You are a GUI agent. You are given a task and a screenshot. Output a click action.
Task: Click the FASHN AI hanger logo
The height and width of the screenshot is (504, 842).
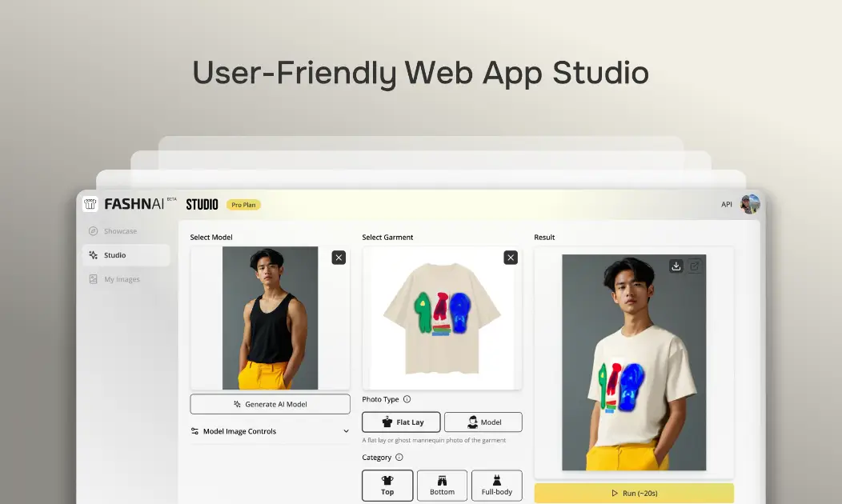(x=89, y=204)
